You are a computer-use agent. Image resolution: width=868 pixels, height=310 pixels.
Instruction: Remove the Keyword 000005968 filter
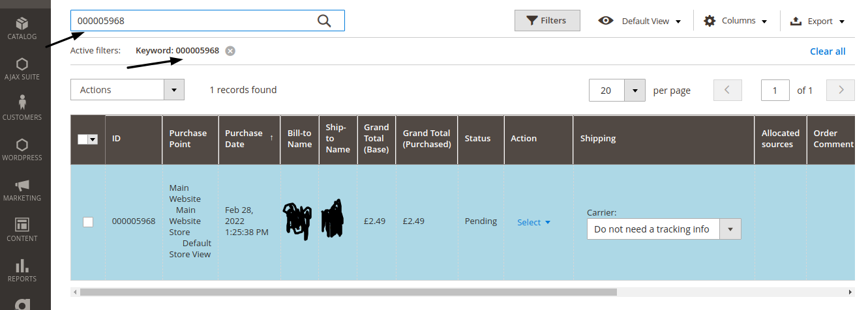point(230,51)
